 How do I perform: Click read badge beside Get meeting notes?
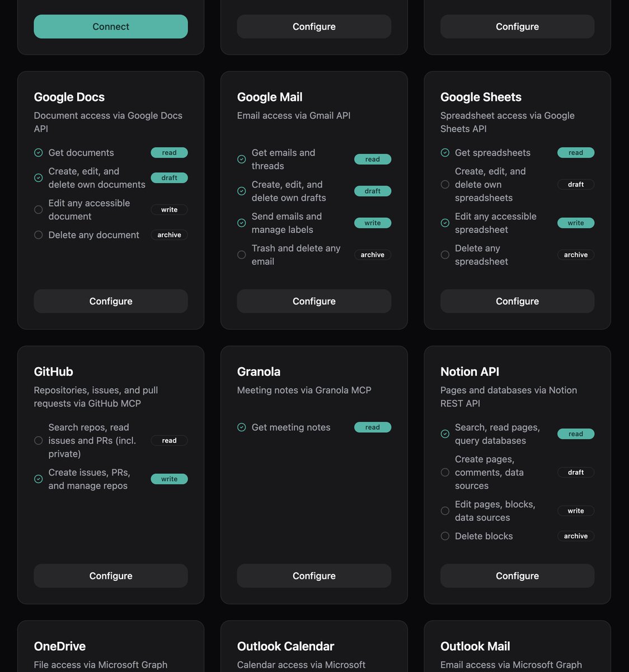[x=373, y=427]
